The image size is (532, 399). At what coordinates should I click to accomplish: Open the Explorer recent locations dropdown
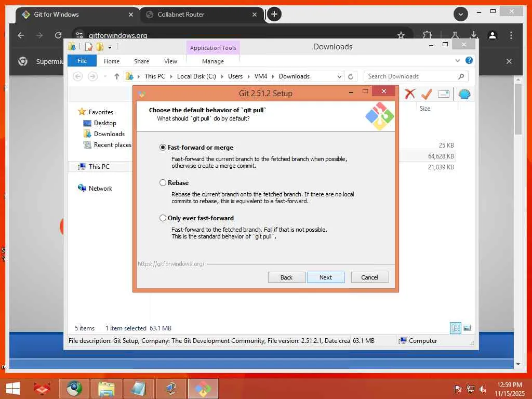pos(105,76)
